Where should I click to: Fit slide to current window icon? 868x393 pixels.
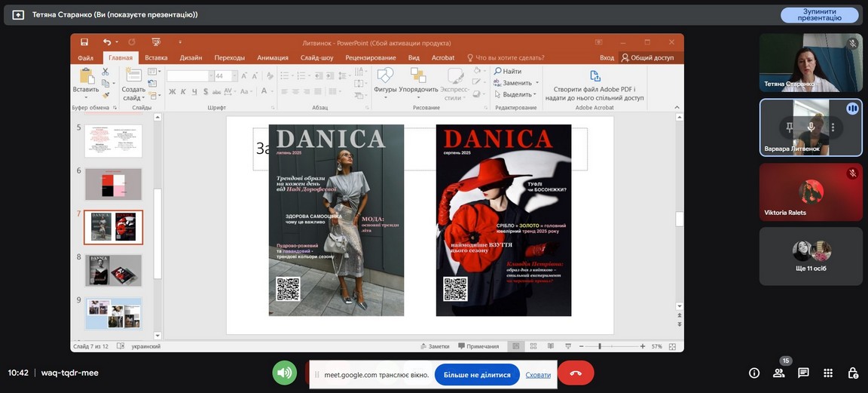[x=672, y=346]
